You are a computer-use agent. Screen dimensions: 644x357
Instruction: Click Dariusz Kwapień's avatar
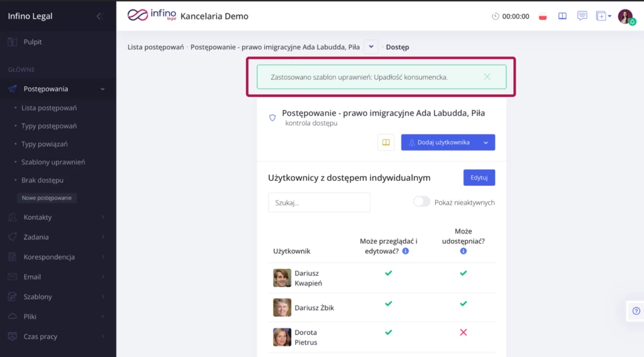point(282,278)
